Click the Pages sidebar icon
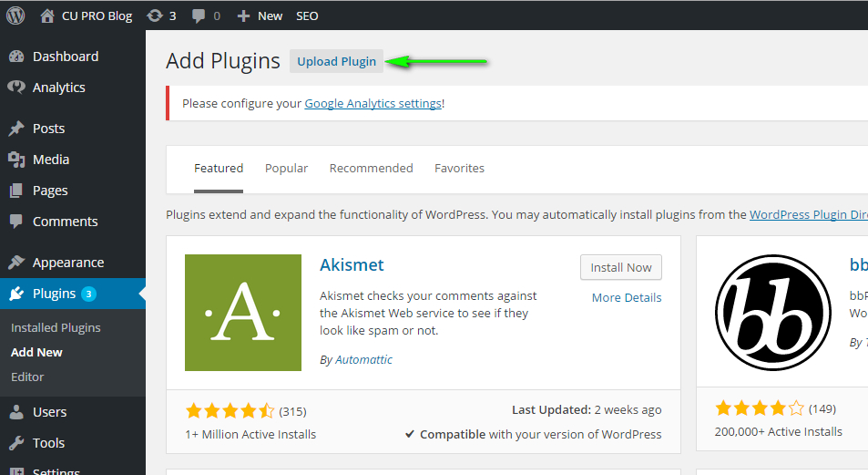Viewport: 868px width, 475px height. [x=16, y=191]
